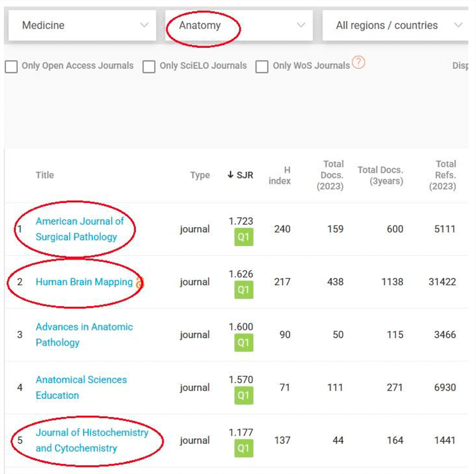Open the Human Brain Mapping journal link
The image size is (476, 474).
[84, 282]
